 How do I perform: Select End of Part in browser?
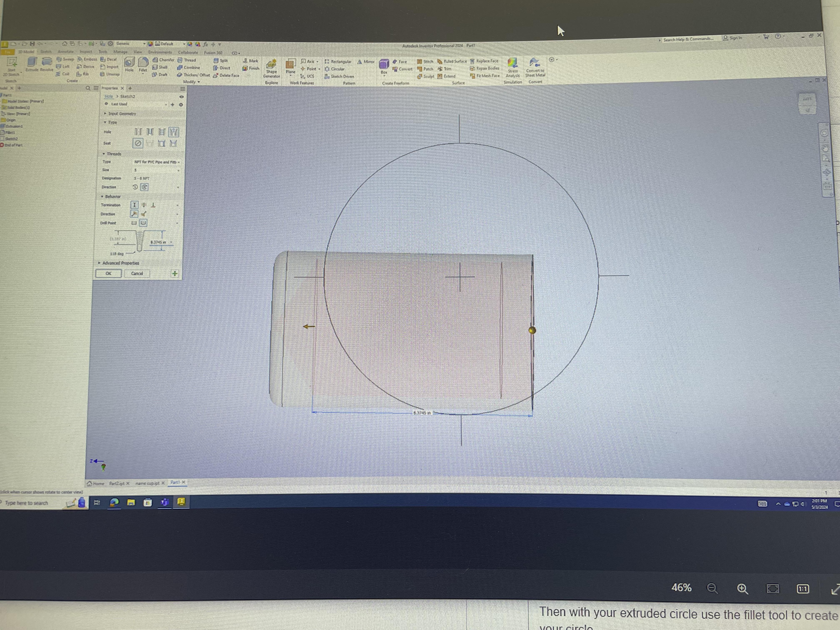pos(11,145)
